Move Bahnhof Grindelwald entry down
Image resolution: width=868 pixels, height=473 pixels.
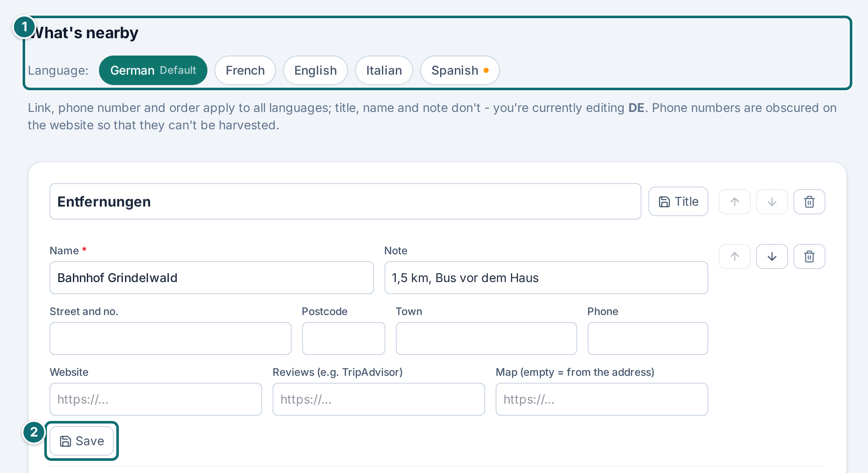772,256
